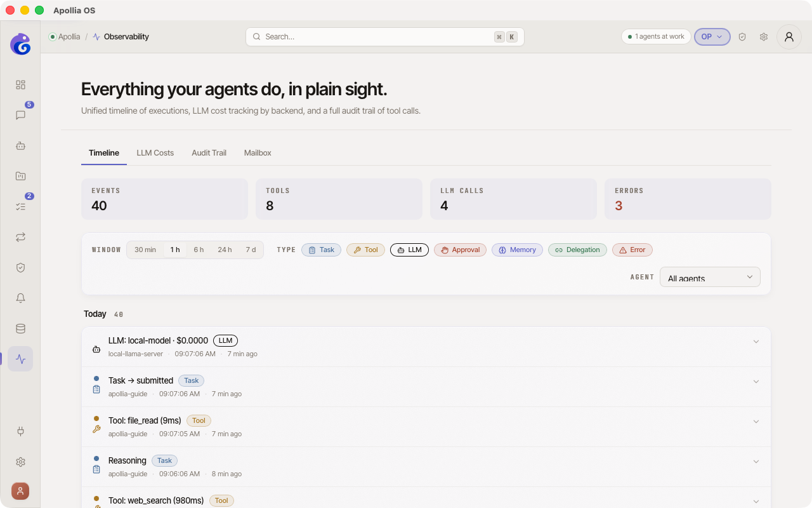The image size is (812, 508).
Task: Open chat icon with badge 5
Action: coord(20,115)
